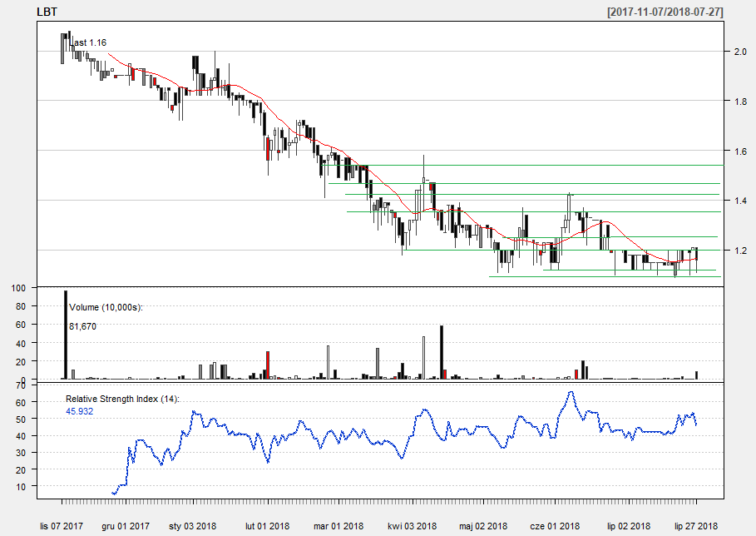Screen dimensions: 756x536
Task: Click the 60 volume axis label
Action: (x=20, y=325)
